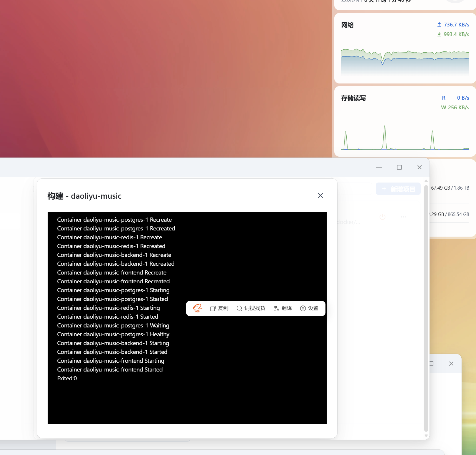Maximize the Docker manager window
Screen dimensions: 476x455
tap(399, 167)
